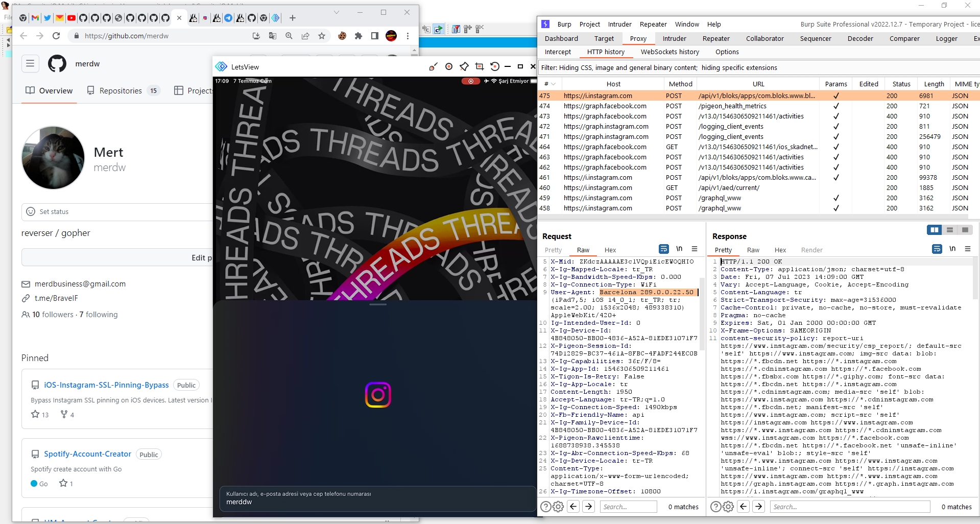Screen dimensions: 980x524
Task: Click the zoom magnifier icon in address bar
Action: click(x=289, y=36)
